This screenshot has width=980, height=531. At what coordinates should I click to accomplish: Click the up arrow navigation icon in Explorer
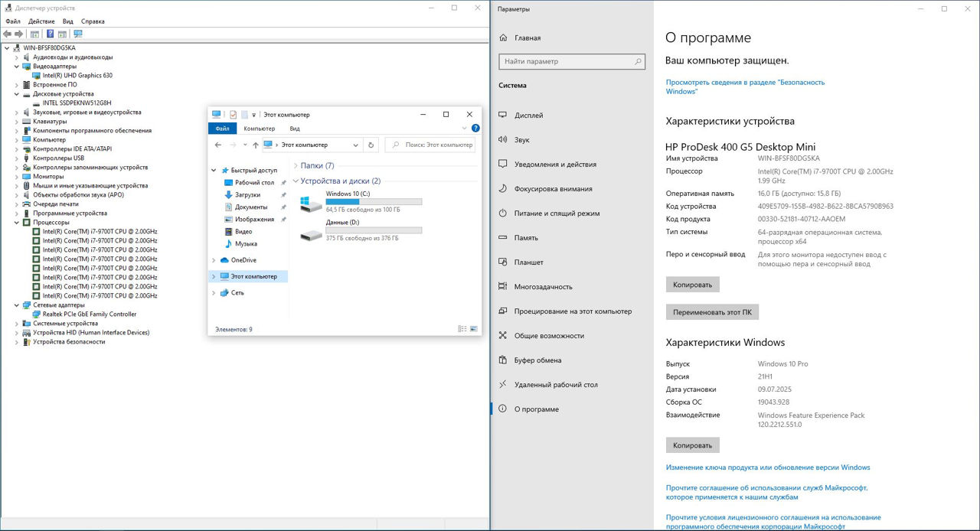point(255,145)
